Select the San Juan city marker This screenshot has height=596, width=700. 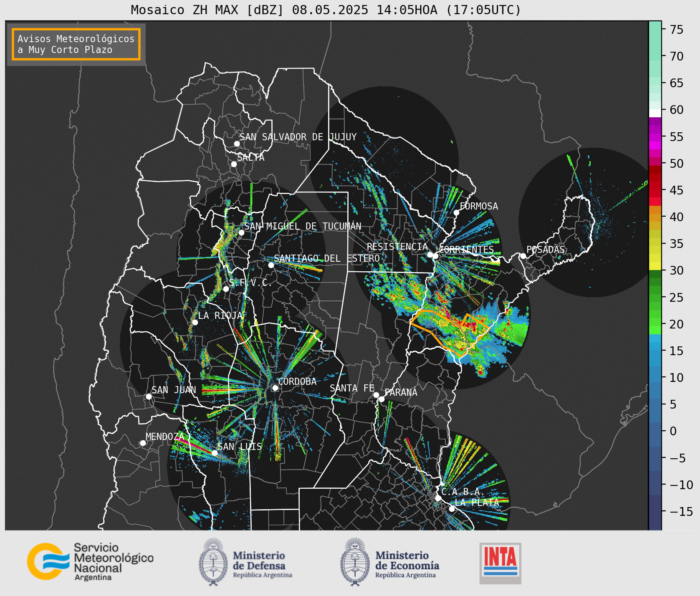click(x=149, y=396)
